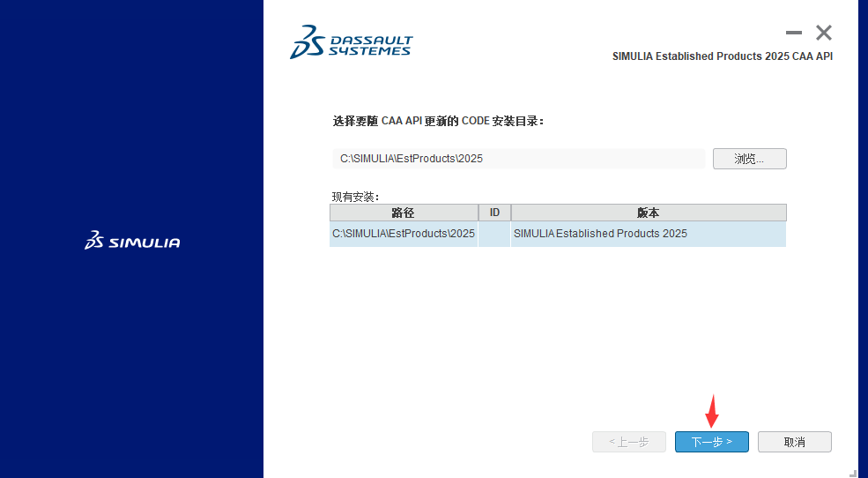Image resolution: width=868 pixels, height=478 pixels.
Task: Click the 路径 column header
Action: pos(404,213)
